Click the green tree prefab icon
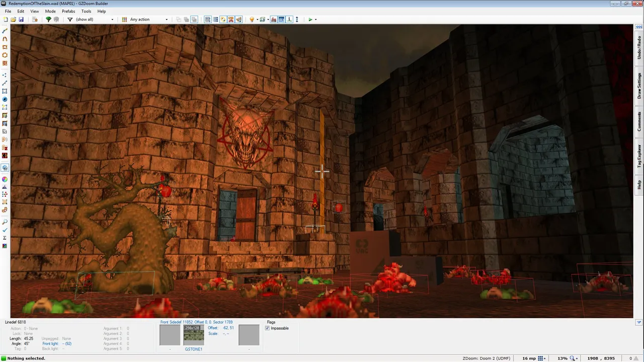This screenshot has height=362, width=644. click(x=48, y=19)
